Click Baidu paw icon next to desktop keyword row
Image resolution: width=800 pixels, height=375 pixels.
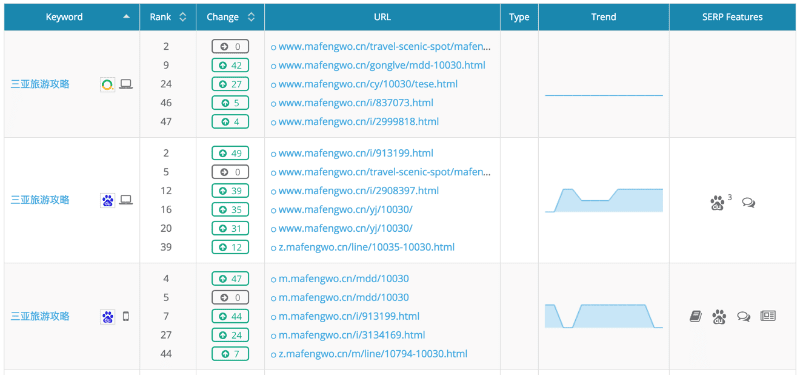[107, 200]
